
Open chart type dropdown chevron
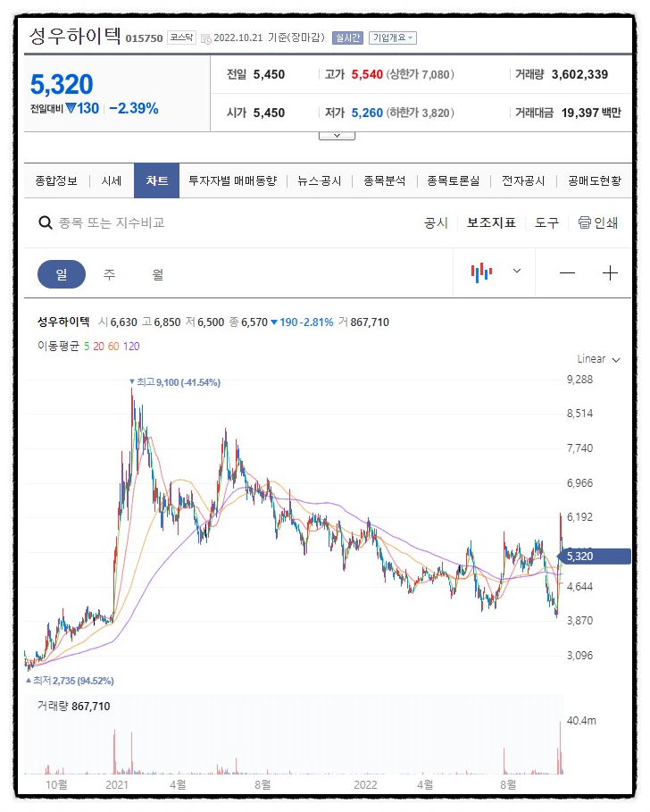click(x=516, y=271)
